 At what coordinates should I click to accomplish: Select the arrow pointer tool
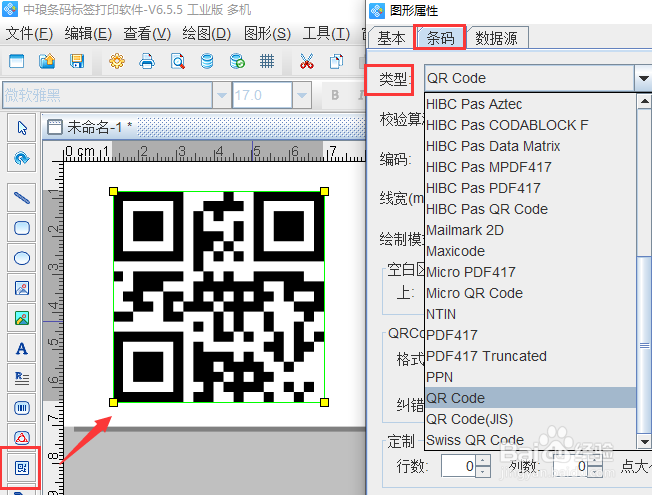(x=22, y=128)
